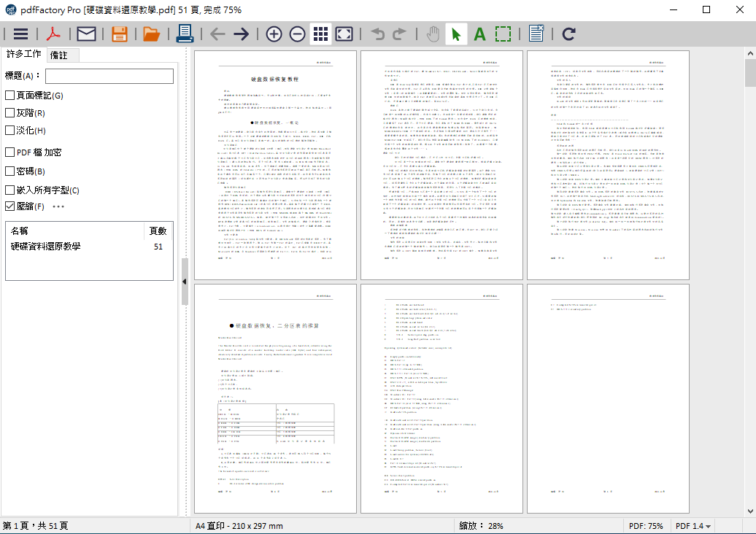The width and height of the screenshot is (756, 534).
Task: Select the 許多工作 tab
Action: [23, 55]
